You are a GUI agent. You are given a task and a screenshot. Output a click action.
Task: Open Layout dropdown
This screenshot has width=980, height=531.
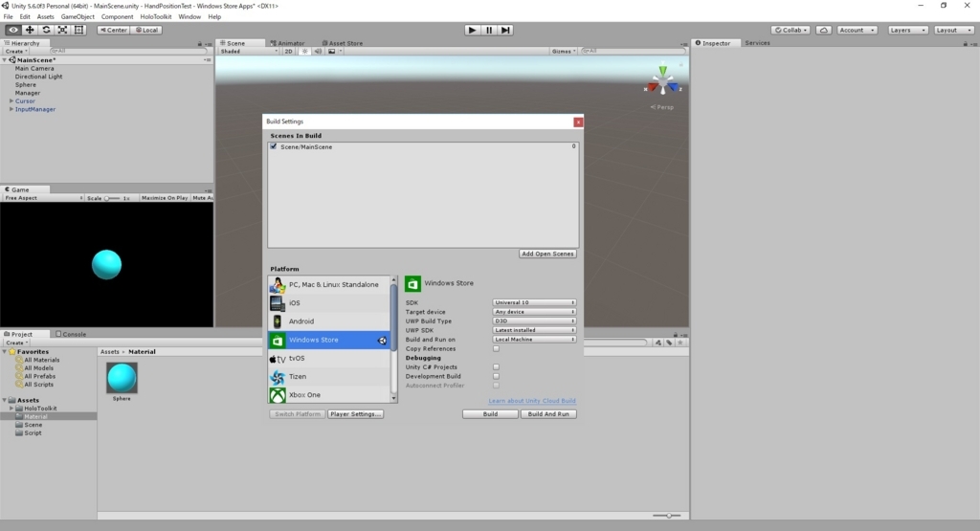coord(954,30)
